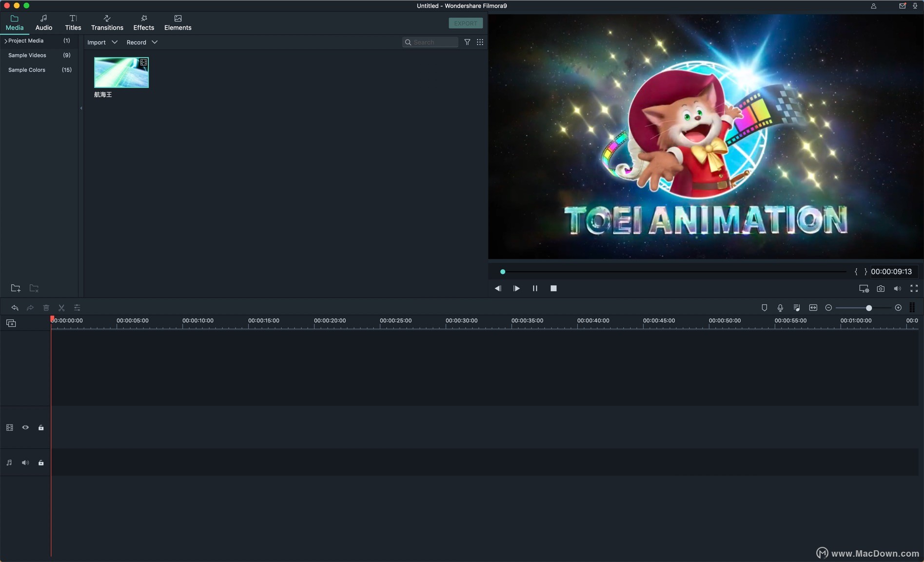Open the voiceover microphone recorder

(780, 308)
